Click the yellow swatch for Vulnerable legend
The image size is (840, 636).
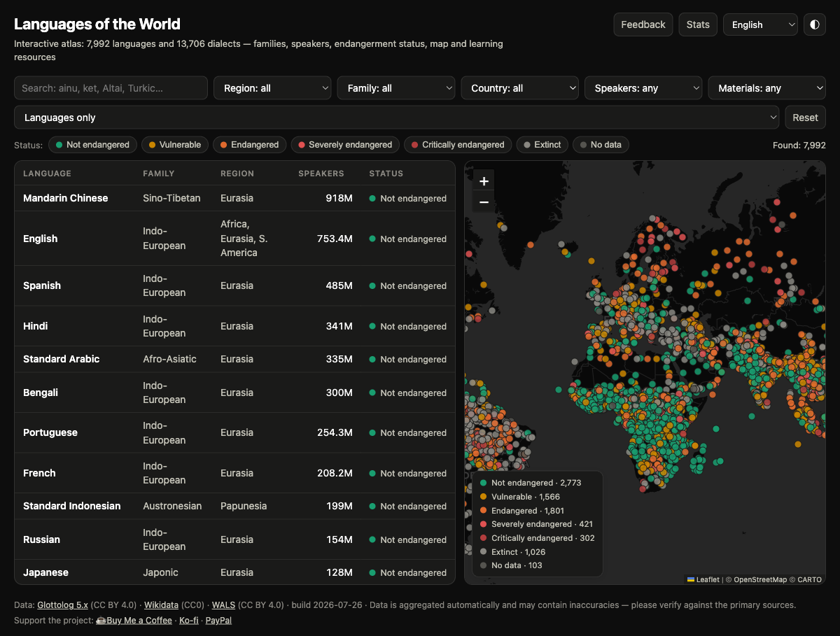(483, 497)
